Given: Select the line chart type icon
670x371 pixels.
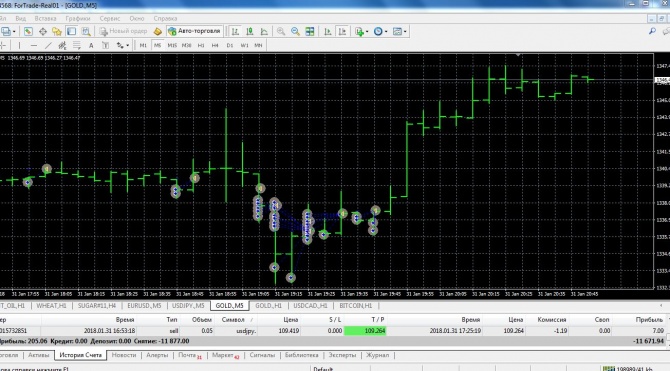Looking at the screenshot, I should tap(264, 31).
